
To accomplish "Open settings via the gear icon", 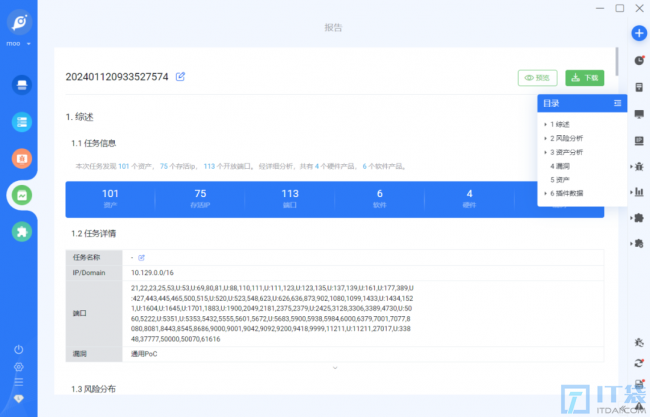I will click(x=19, y=366).
